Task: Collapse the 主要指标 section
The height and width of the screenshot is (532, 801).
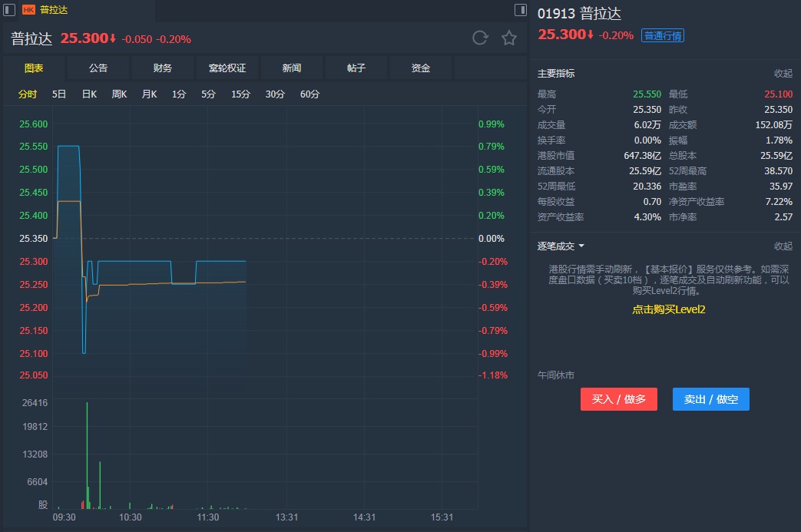Action: click(x=783, y=74)
